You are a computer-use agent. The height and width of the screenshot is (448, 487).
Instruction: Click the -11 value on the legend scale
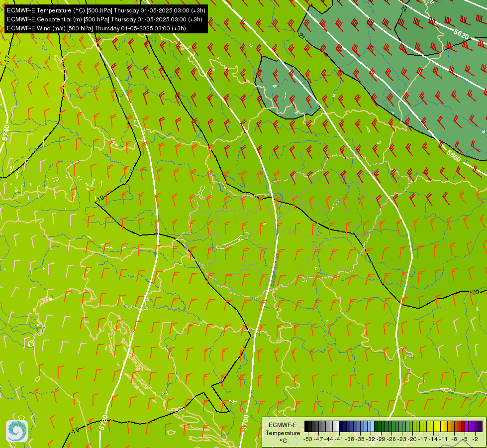click(444, 439)
